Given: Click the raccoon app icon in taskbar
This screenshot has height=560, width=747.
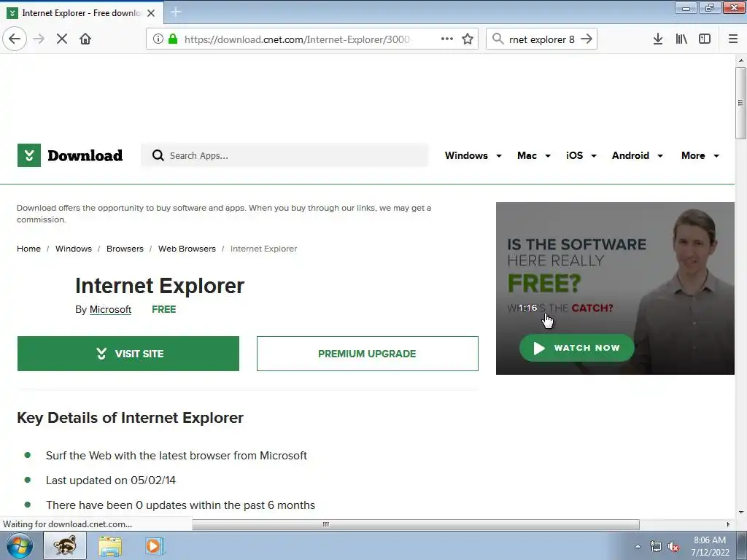Looking at the screenshot, I should (x=65, y=545).
